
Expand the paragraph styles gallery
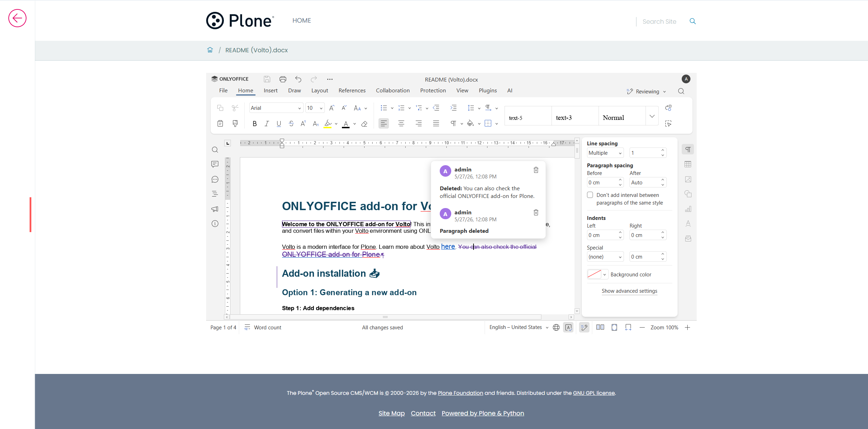coord(652,116)
